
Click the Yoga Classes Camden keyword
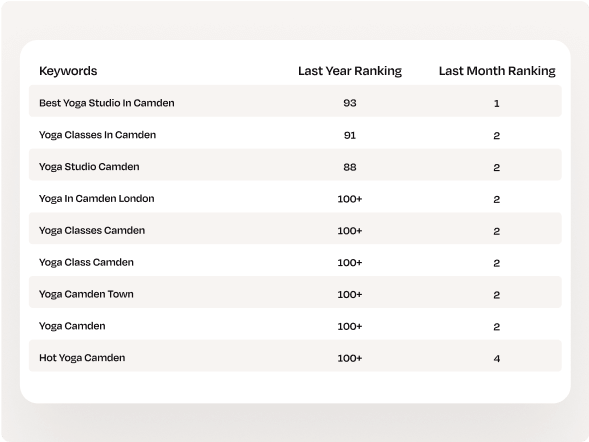coord(92,231)
